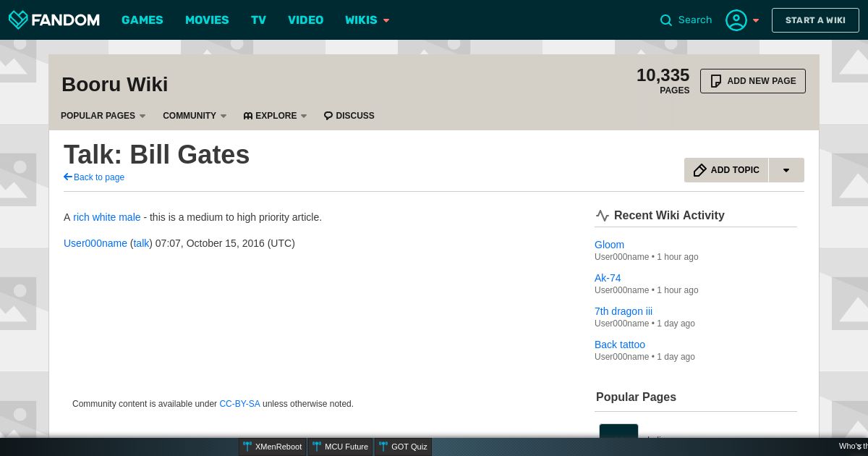Click the Fandom logo
The width and height of the screenshot is (868, 456).
(54, 20)
